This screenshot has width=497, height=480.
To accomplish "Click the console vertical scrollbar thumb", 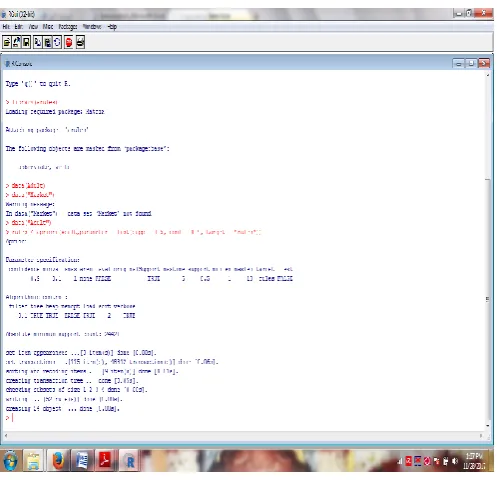I will (x=488, y=300).
